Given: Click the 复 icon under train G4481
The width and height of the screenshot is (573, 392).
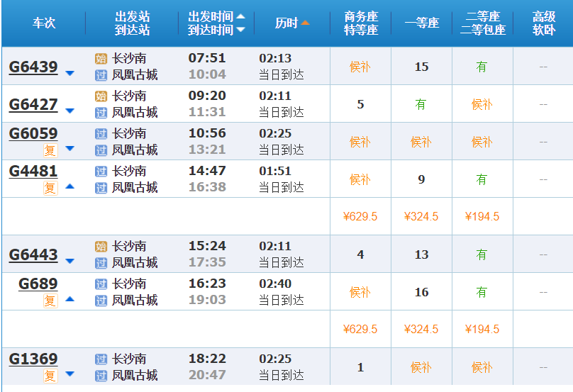Looking at the screenshot, I should click(x=50, y=188).
